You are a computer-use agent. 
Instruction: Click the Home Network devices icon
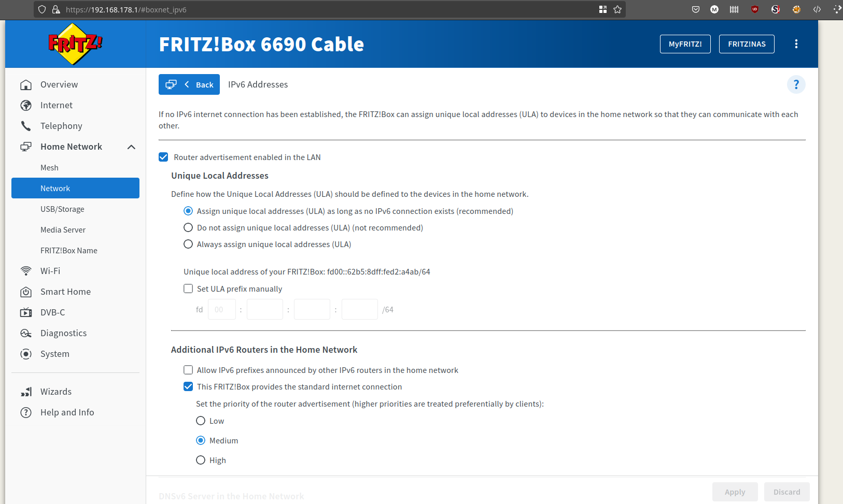point(26,147)
